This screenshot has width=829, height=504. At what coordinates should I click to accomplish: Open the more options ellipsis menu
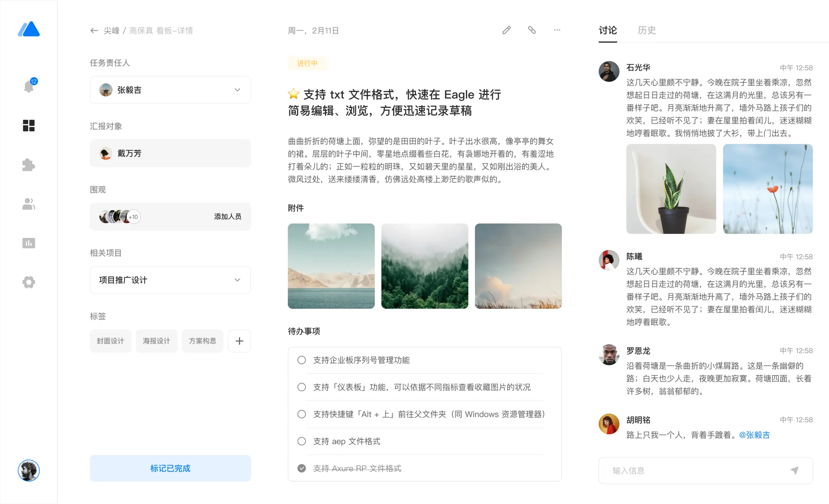[557, 30]
